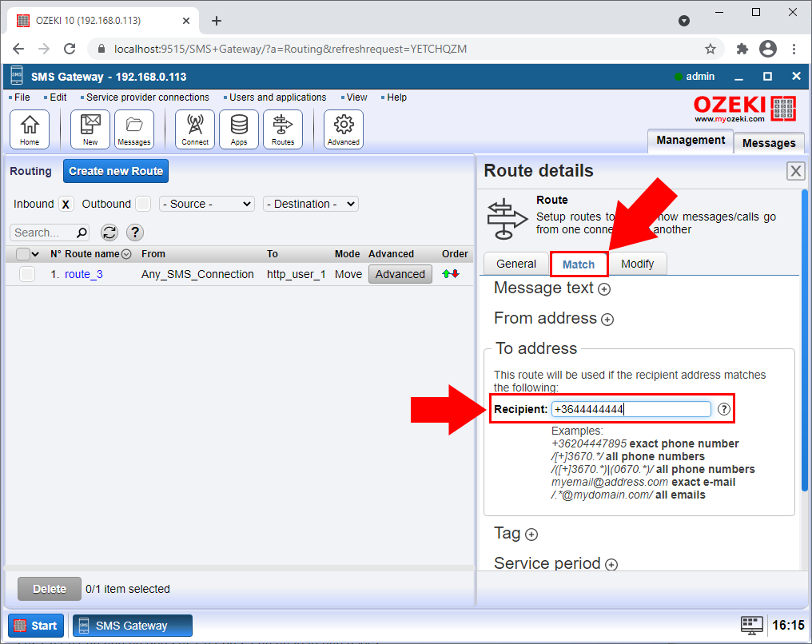
Task: Compose with the New message icon
Action: pyautogui.click(x=90, y=129)
